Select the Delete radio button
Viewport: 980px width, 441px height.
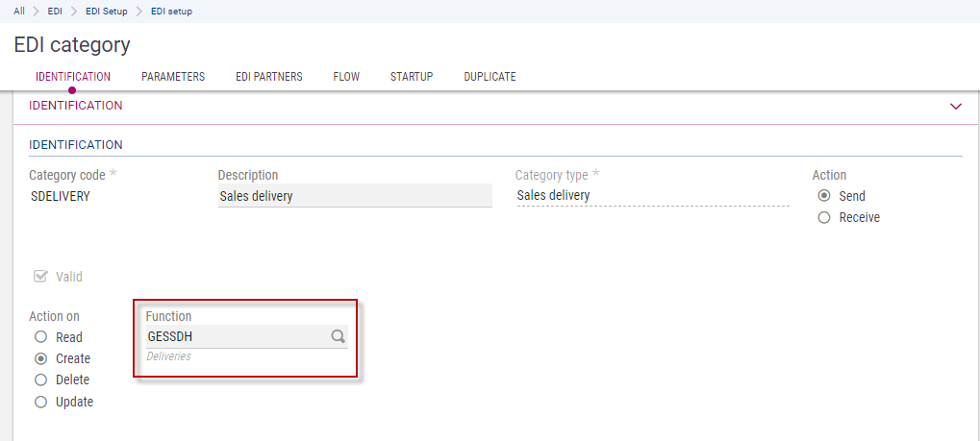coord(41,380)
